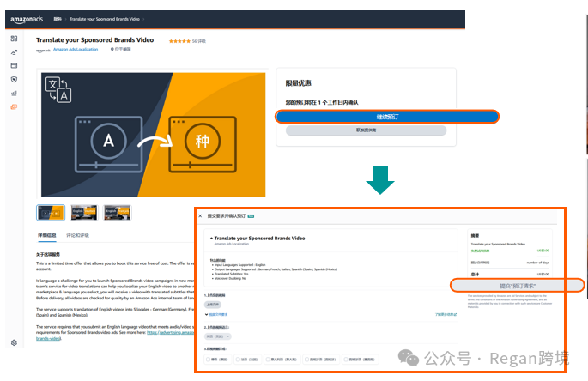Select the first gallery thumbnail
588x381 pixels.
coord(51,213)
